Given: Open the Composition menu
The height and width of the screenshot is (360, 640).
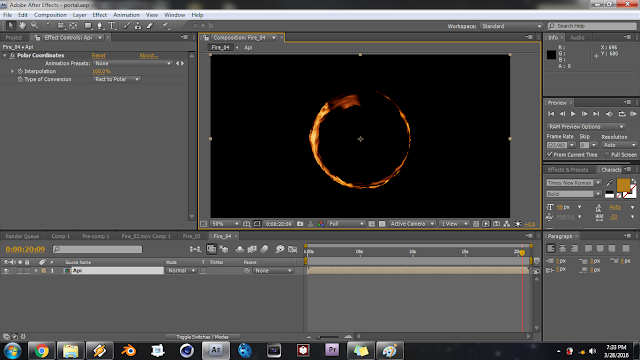Looking at the screenshot, I should click(50, 15).
